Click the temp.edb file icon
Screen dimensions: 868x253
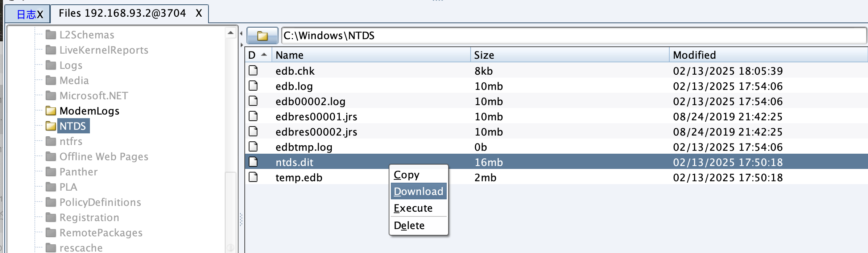pyautogui.click(x=253, y=177)
